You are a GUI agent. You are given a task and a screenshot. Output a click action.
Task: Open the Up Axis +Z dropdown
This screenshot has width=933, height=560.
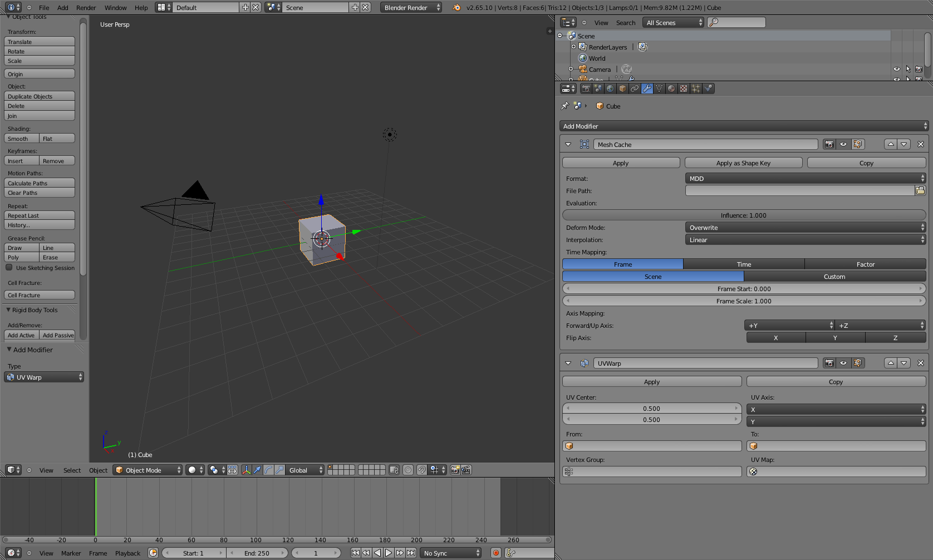881,325
